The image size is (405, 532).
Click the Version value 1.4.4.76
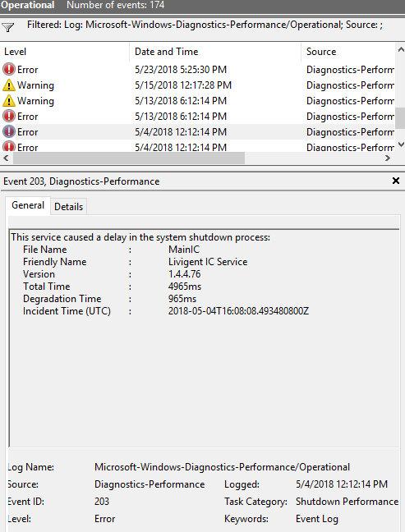pyautogui.click(x=184, y=274)
